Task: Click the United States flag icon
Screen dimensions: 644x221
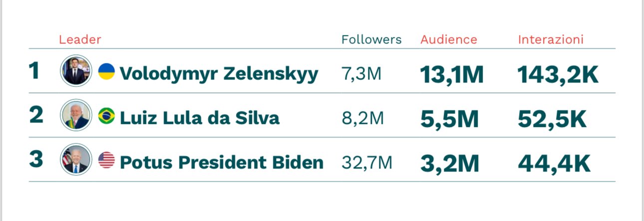Action: (106, 160)
